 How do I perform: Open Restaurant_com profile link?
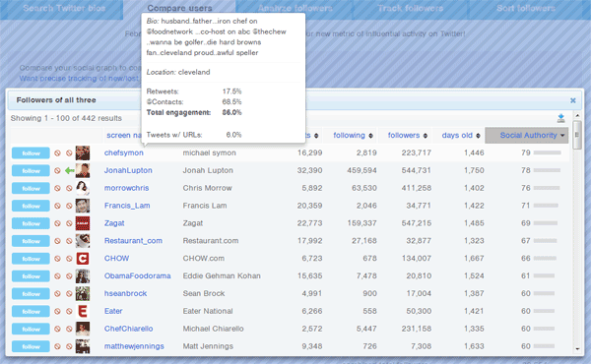point(133,240)
